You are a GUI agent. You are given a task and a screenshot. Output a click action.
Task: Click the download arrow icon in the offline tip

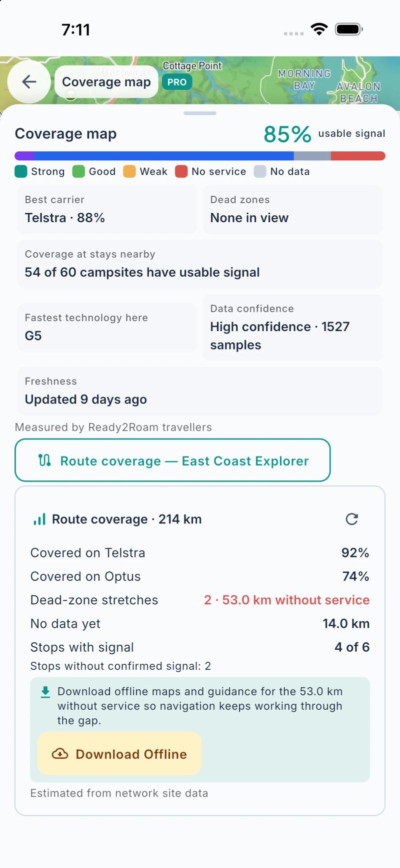pyautogui.click(x=45, y=692)
